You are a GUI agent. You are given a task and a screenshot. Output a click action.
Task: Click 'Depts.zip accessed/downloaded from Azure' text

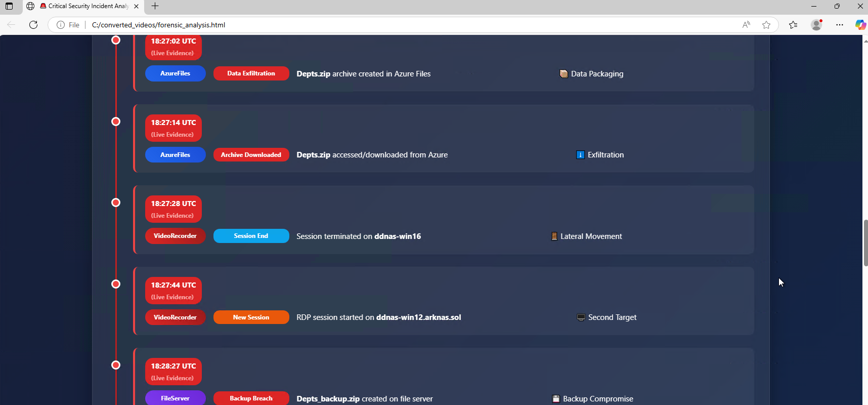[372, 155]
